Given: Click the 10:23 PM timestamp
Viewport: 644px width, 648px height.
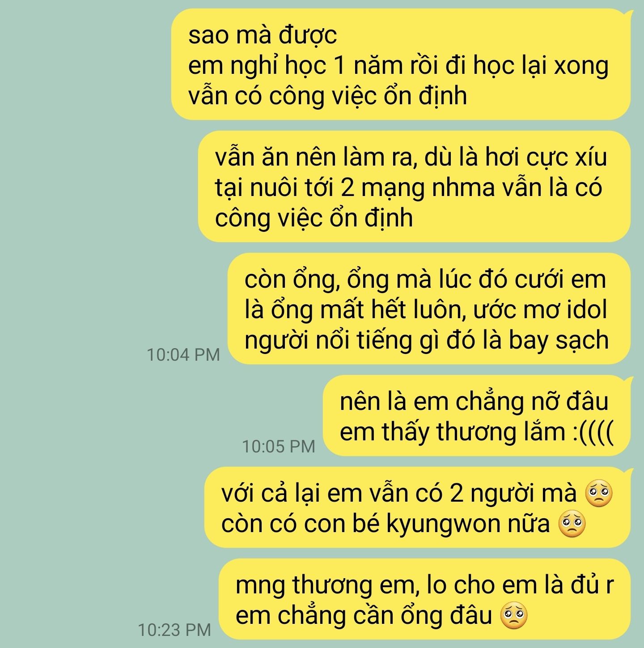Looking at the screenshot, I should [x=174, y=630].
